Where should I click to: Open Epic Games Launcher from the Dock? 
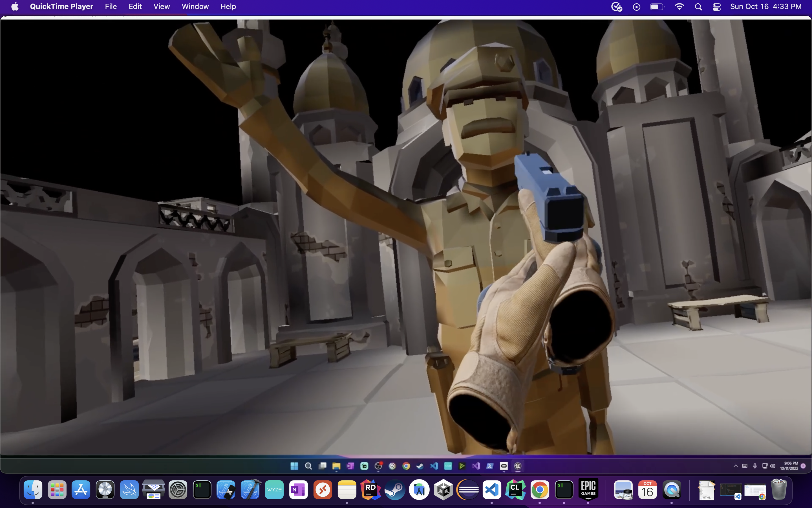pyautogui.click(x=588, y=489)
